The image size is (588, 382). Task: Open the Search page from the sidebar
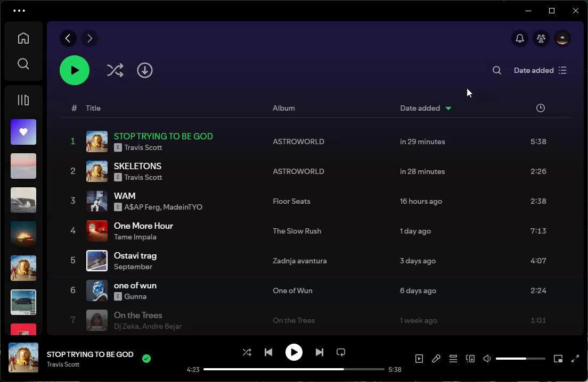(x=23, y=64)
